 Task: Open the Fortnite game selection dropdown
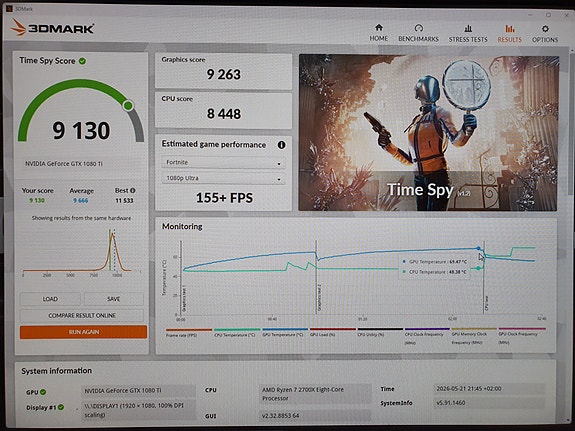[x=223, y=162]
